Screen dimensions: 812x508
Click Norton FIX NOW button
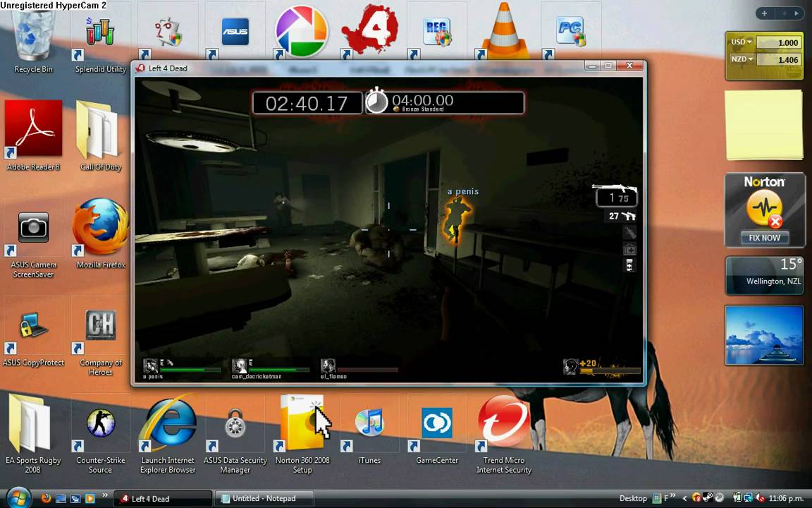(x=764, y=237)
